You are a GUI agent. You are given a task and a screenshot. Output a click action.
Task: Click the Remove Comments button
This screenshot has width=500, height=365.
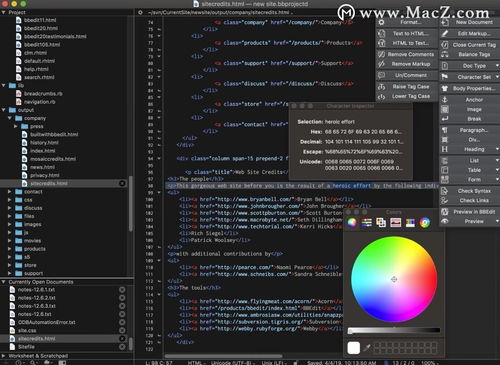tap(407, 54)
